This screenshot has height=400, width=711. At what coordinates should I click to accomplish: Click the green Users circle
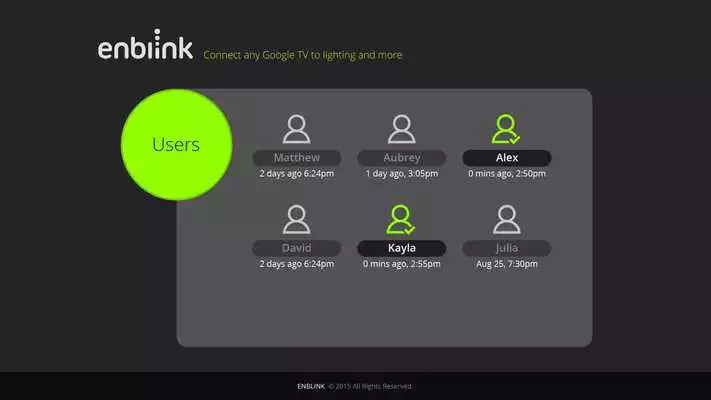[x=176, y=145]
